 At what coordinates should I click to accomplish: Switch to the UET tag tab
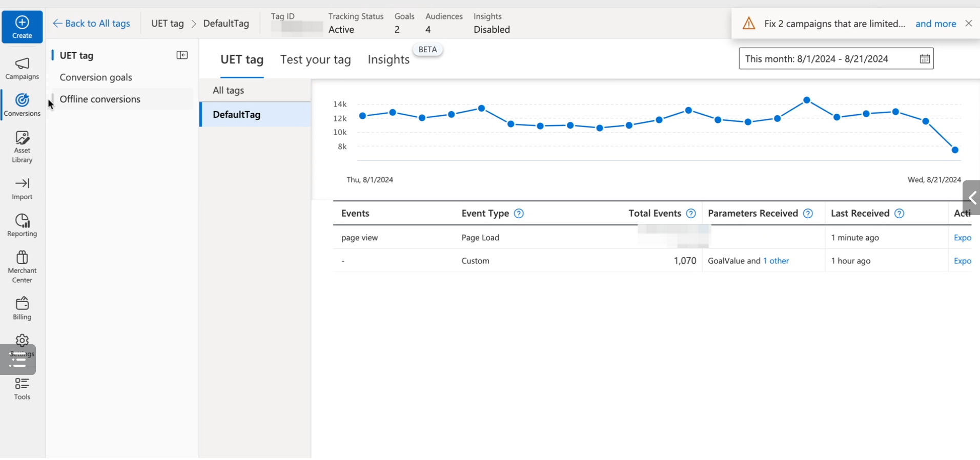click(242, 59)
